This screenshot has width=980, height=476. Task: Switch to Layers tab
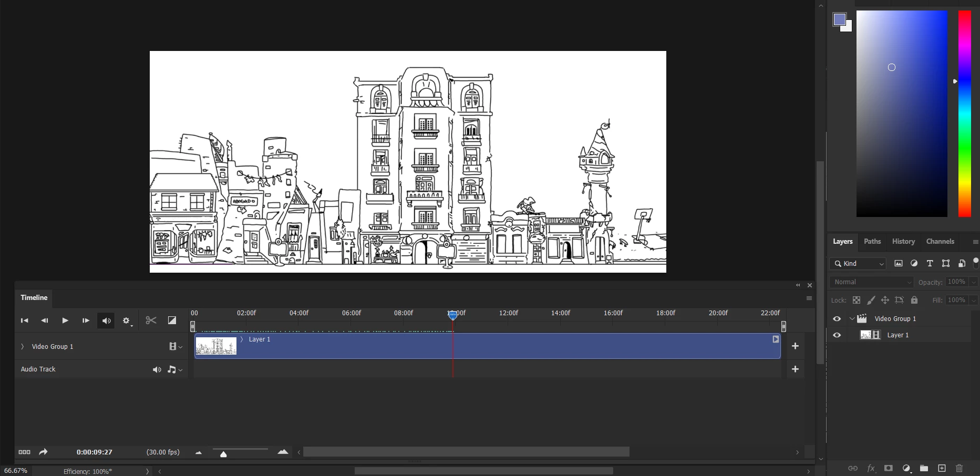[843, 242]
